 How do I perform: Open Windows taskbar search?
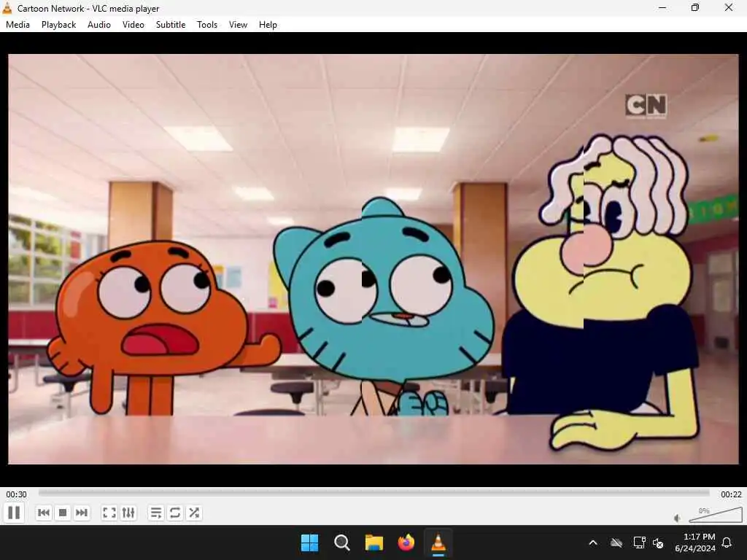[x=341, y=542]
